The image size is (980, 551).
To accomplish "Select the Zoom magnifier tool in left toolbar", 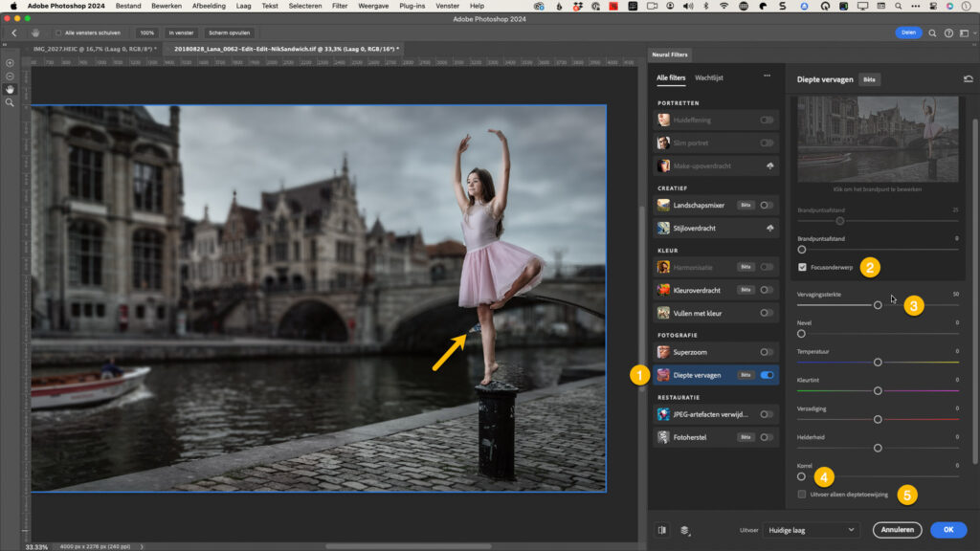I will click(10, 102).
